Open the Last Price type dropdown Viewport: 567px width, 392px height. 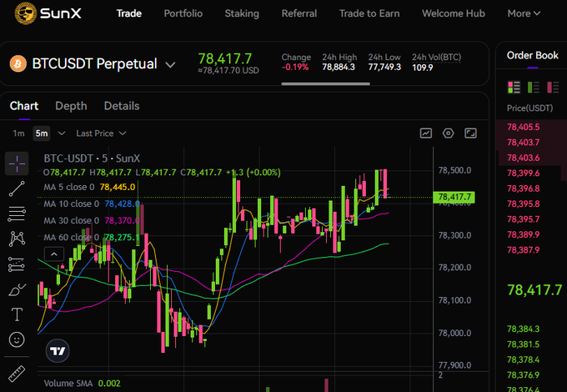point(101,133)
